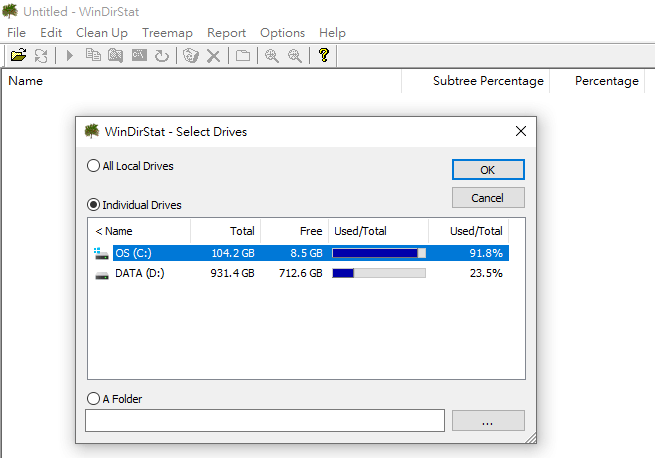655x458 pixels.
Task: Click the Refresh Selected toolbar icon
Action: pyautogui.click(x=162, y=55)
